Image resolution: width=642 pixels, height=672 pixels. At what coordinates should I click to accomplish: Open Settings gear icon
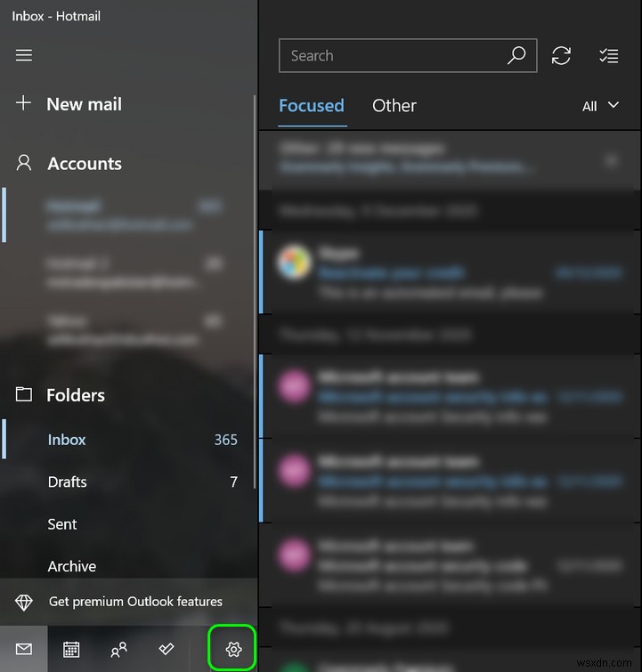pyautogui.click(x=233, y=649)
